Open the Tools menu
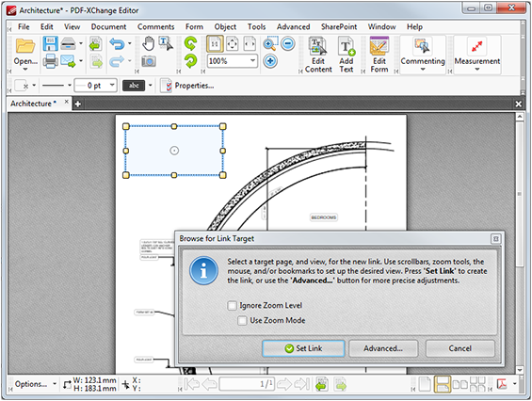Image resolution: width=532 pixels, height=401 pixels. (256, 26)
